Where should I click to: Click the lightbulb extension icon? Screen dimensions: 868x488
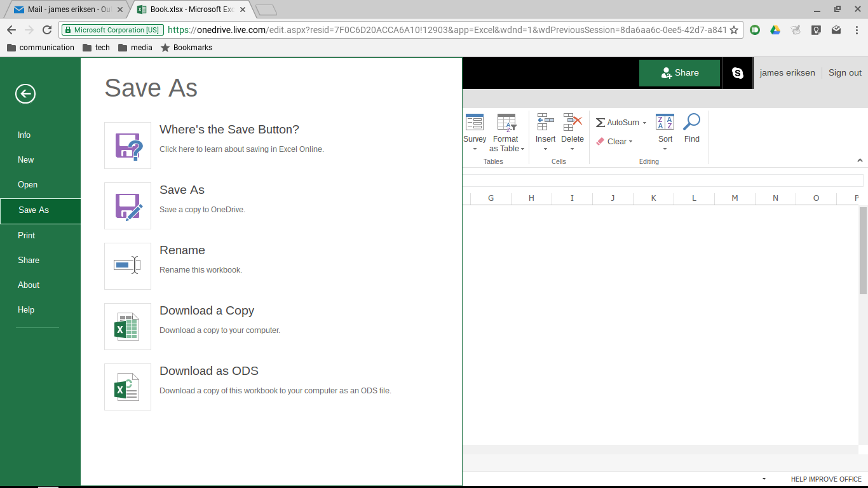[816, 30]
